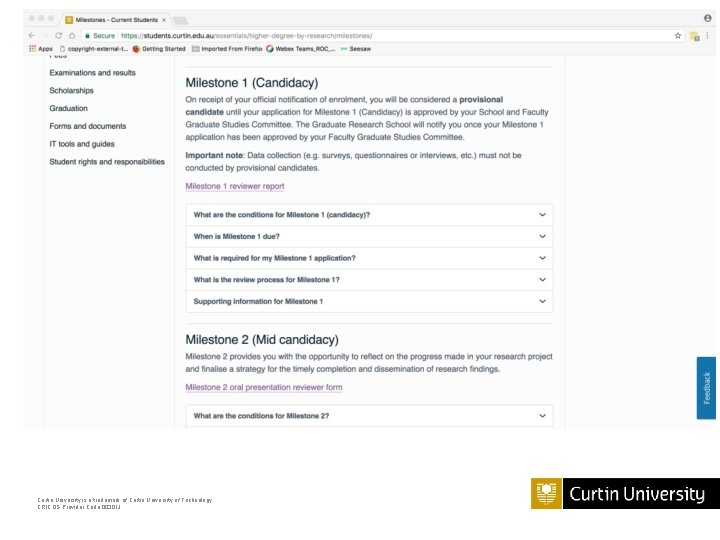Expand What are the conditions for Milestone 1
720x540 pixels.
(x=369, y=214)
